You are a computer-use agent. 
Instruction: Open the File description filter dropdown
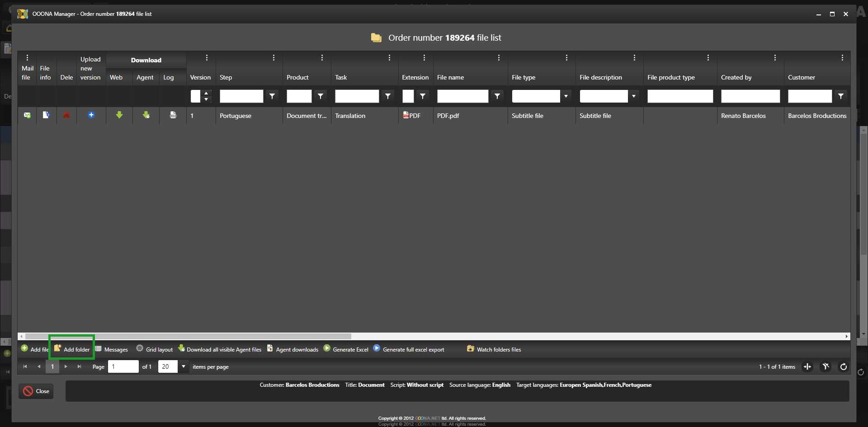[x=633, y=96]
